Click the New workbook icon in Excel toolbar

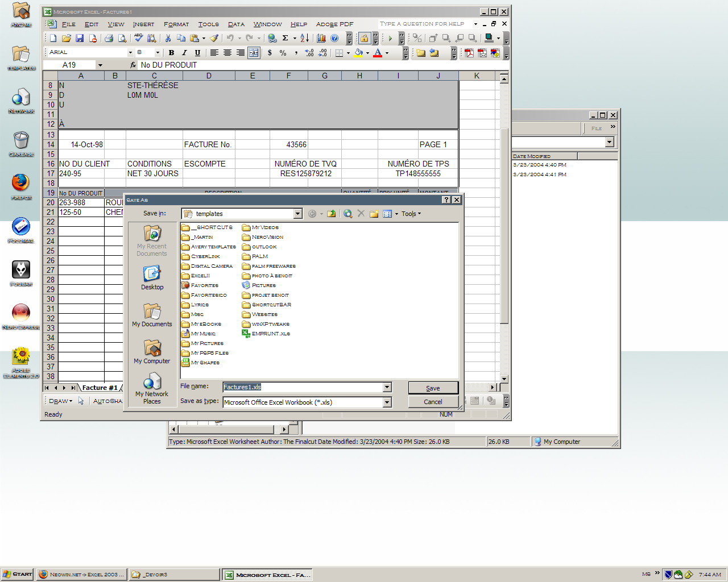coord(53,38)
